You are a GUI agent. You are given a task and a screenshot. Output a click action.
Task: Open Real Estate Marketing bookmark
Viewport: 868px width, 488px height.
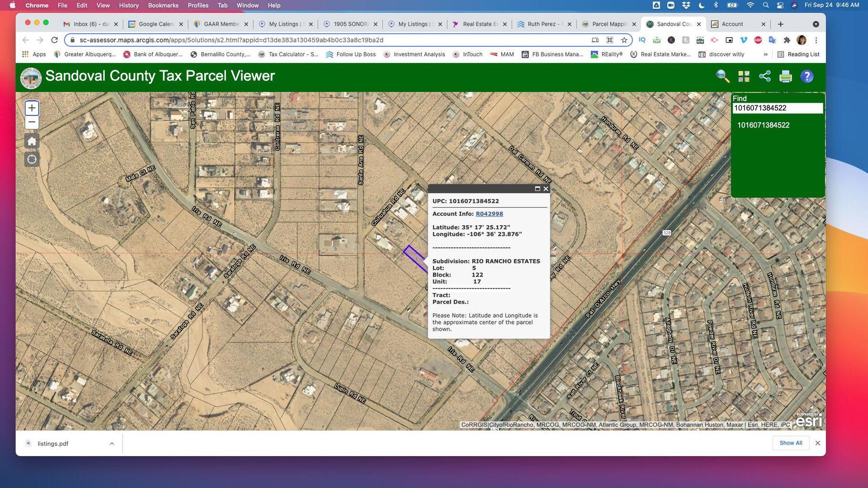pyautogui.click(x=661, y=54)
